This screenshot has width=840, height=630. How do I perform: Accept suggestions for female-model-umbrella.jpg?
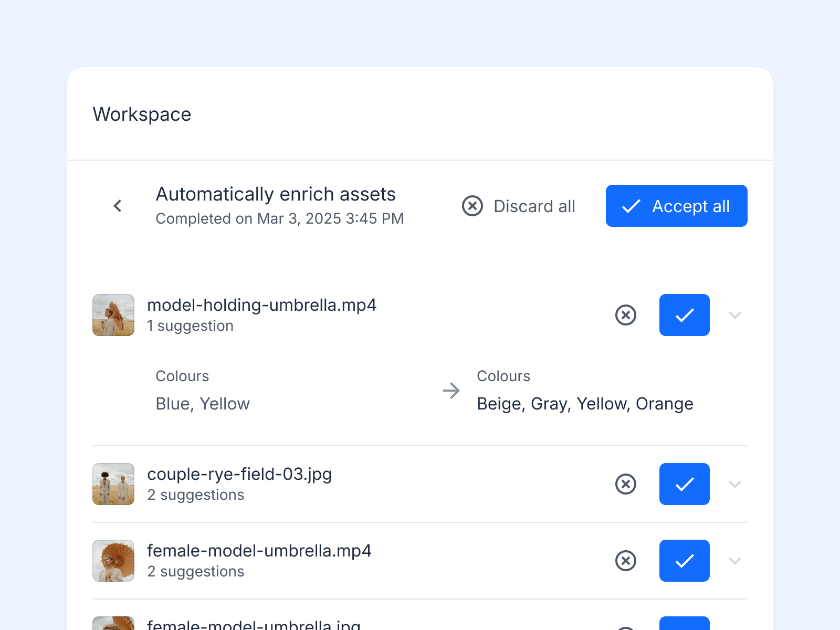coord(685,624)
